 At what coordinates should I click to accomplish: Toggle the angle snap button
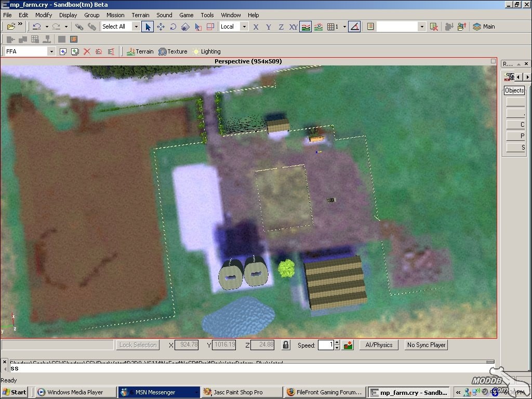[x=354, y=26]
